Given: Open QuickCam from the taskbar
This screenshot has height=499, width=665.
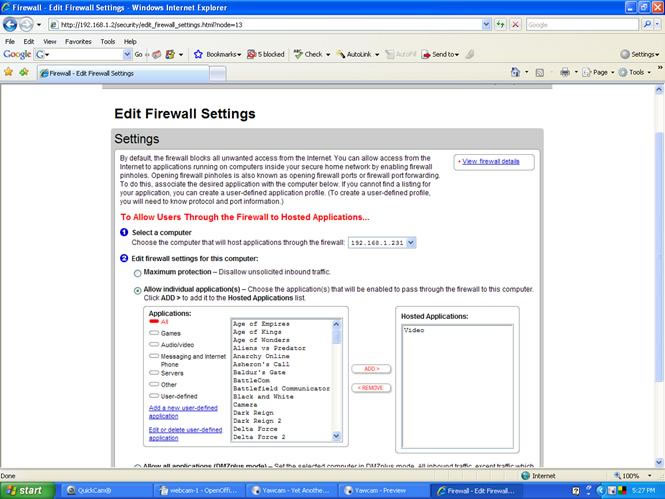Looking at the screenshot, I should point(106,491).
